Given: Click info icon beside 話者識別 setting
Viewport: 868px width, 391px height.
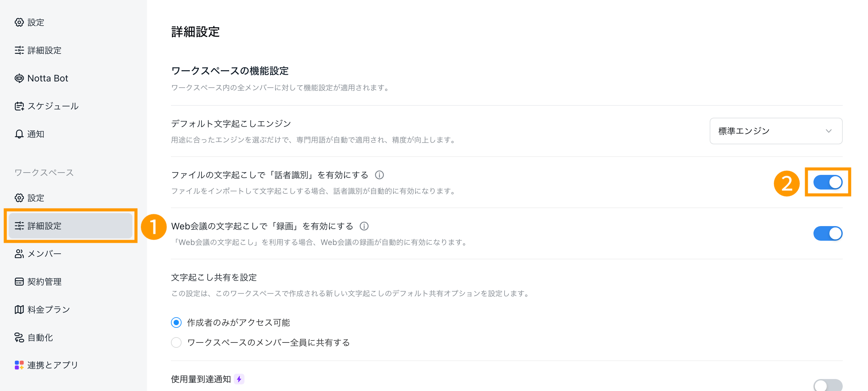Looking at the screenshot, I should tap(379, 175).
